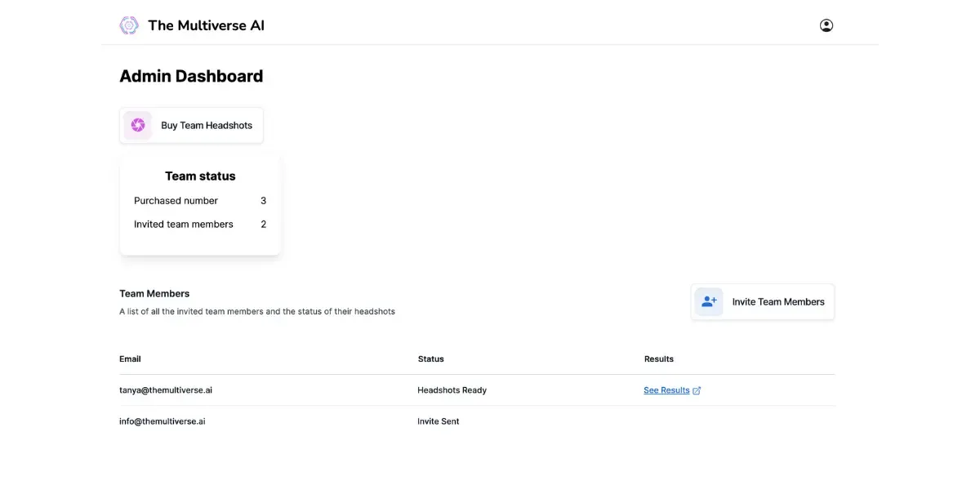Click tanya@themultiverse.ai in the table

[x=166, y=390]
